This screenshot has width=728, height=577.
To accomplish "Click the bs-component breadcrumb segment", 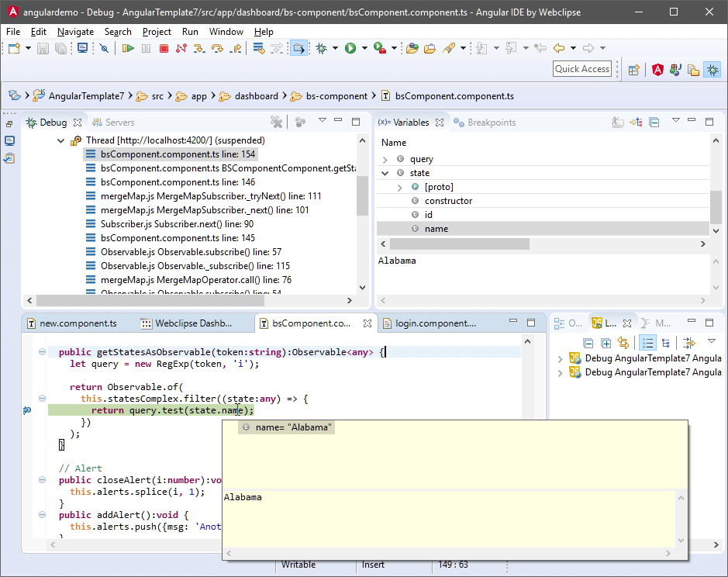I will [x=336, y=95].
